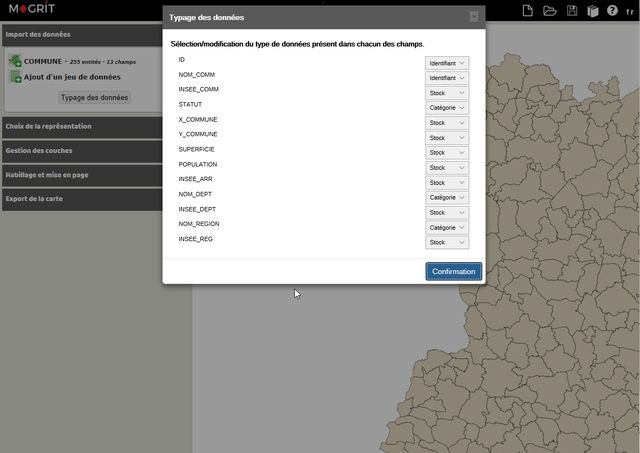Click the new project document icon
Screen dimensions: 640x453
528,11
